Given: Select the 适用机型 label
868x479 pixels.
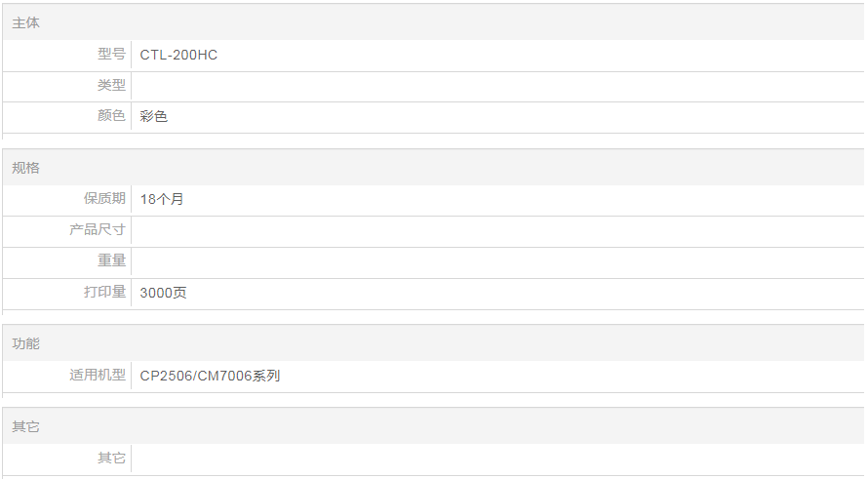Looking at the screenshot, I should click(98, 375).
